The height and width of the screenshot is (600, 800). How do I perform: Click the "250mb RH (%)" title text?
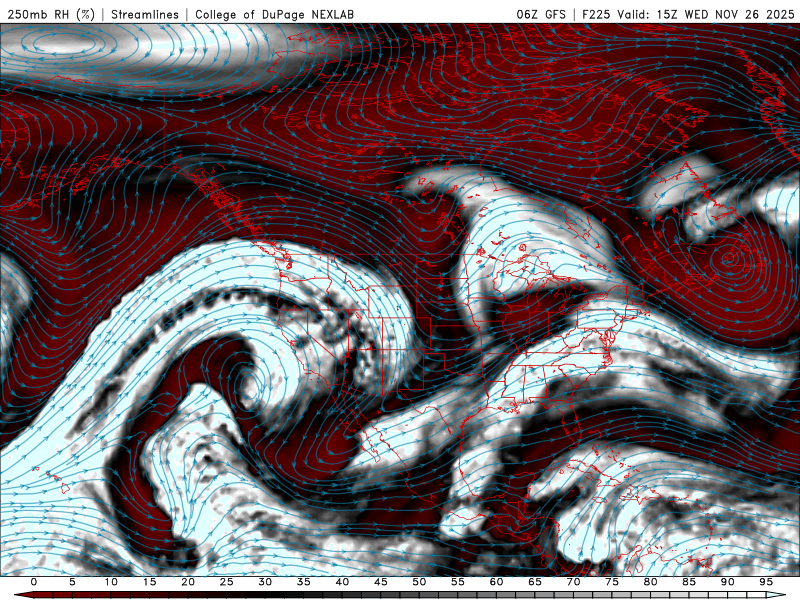tap(51, 14)
